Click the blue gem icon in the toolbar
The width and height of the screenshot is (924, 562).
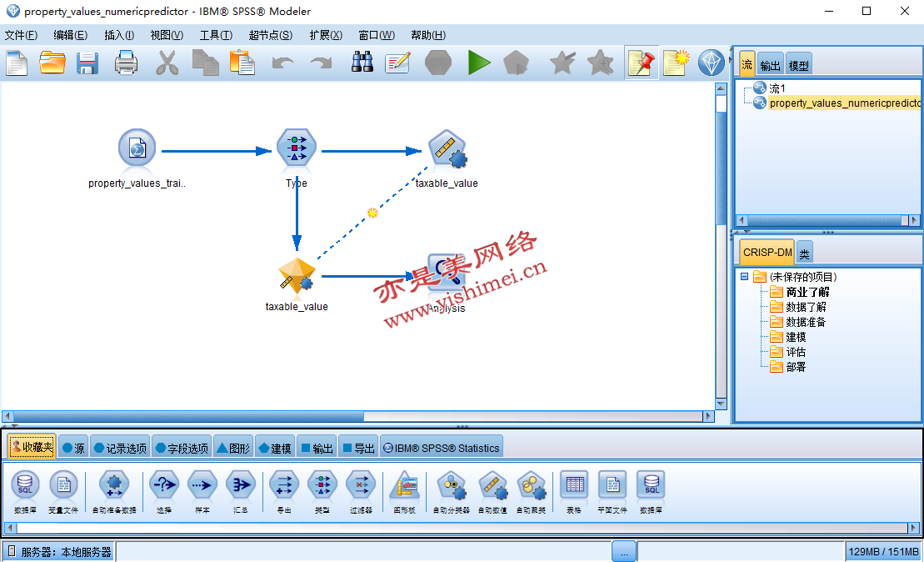(712, 63)
